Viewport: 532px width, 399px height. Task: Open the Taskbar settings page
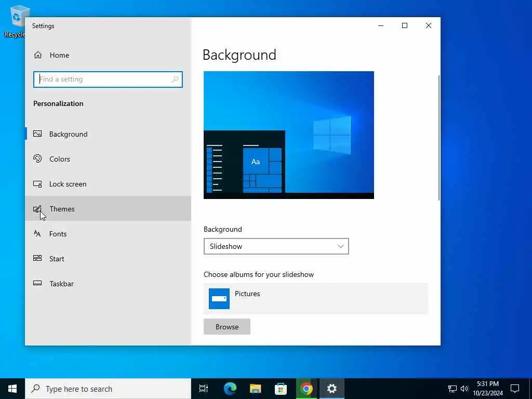tap(108, 284)
